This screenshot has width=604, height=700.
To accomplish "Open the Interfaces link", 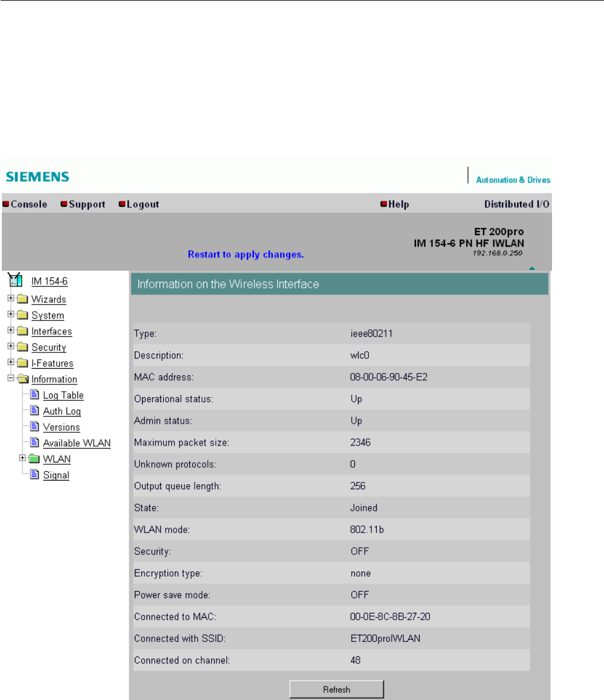I will [x=52, y=332].
